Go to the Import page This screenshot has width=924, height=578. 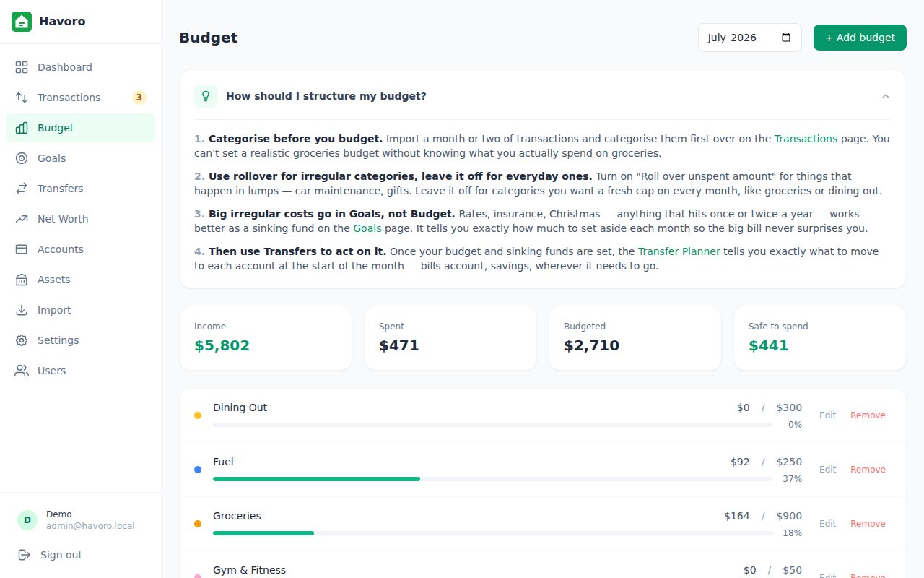(80, 310)
